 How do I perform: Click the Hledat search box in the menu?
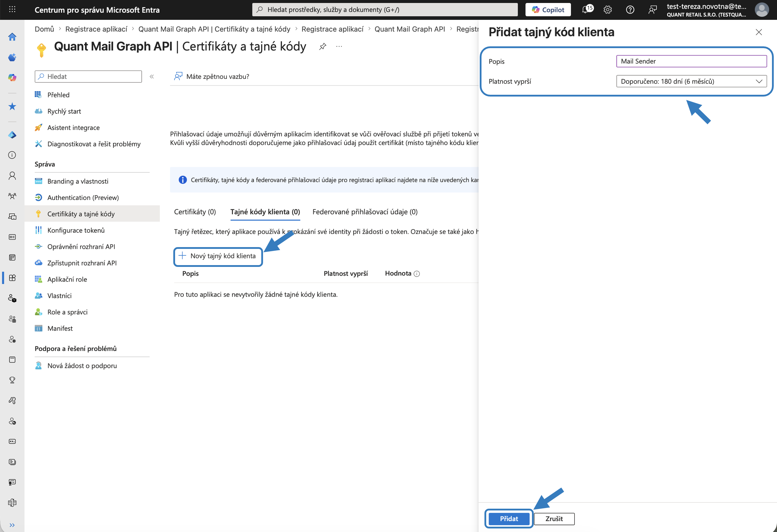pyautogui.click(x=88, y=76)
